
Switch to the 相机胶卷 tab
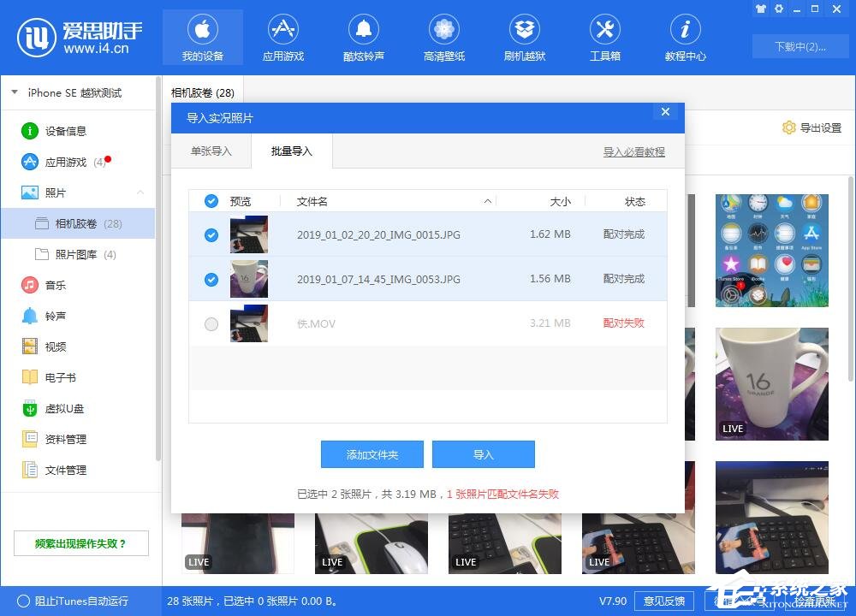[x=202, y=92]
